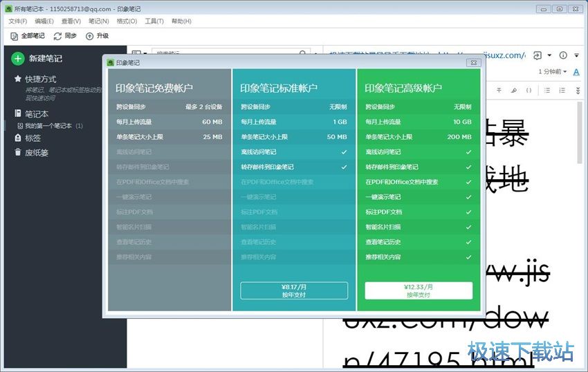This screenshot has width=588, height=372.
Task: Click the 同步 sync icon
Action: [x=57, y=36]
